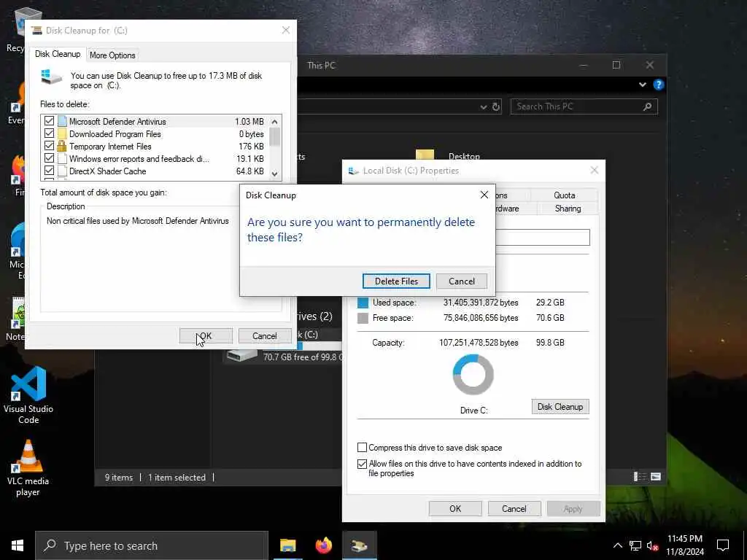Open the Sharing tab in Properties

568,209
